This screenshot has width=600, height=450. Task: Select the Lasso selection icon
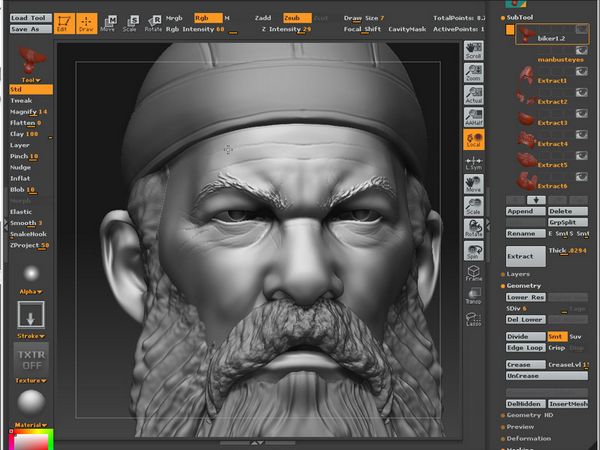tap(474, 319)
